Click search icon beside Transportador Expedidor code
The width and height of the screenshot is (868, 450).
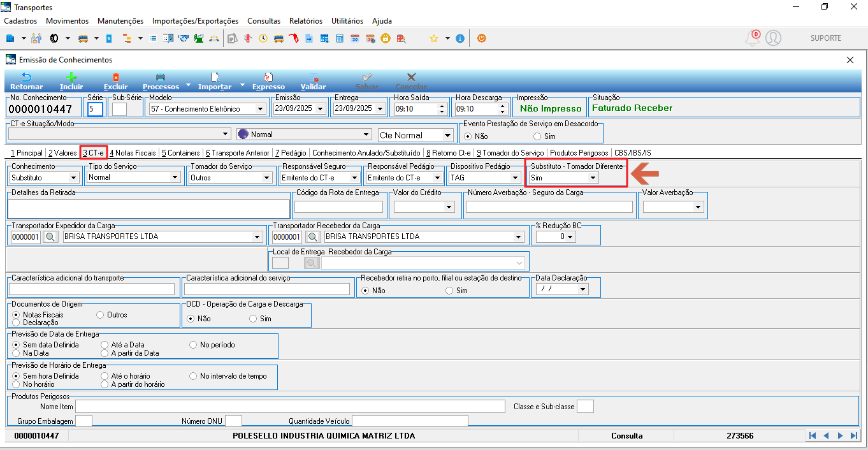tap(50, 236)
